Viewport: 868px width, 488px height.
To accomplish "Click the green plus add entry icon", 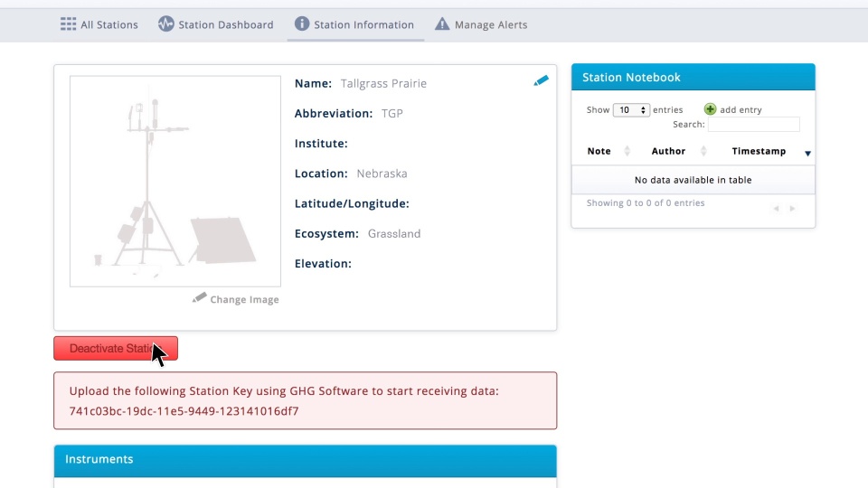I will coord(710,109).
